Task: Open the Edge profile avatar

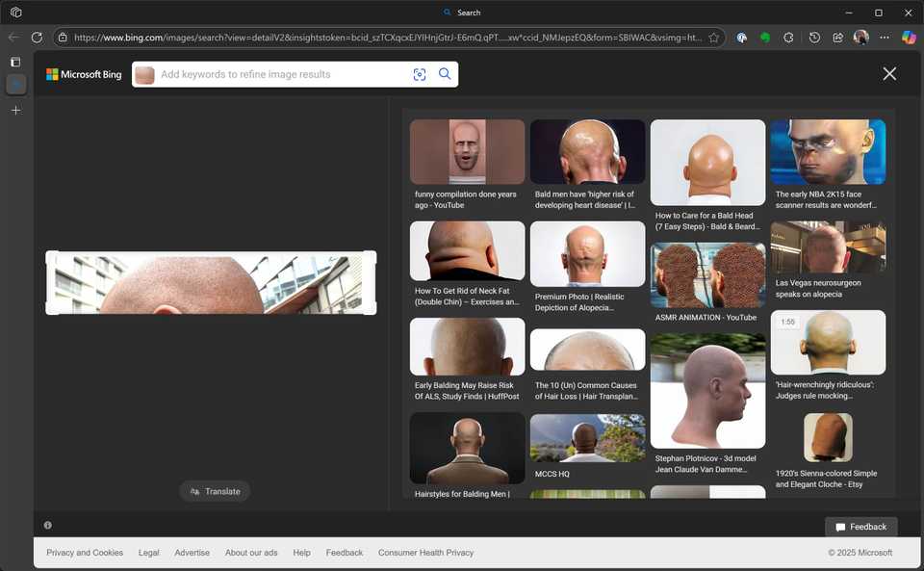Action: 860,37
